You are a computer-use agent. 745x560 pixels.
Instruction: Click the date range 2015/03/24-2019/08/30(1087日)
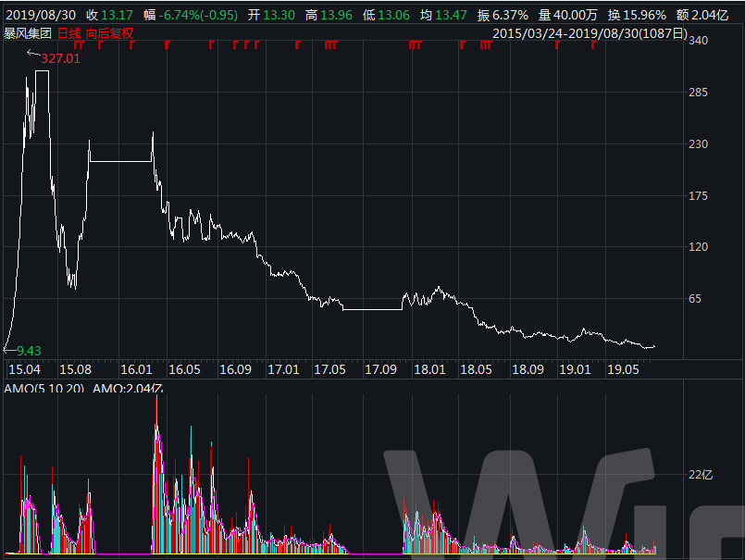point(590,33)
